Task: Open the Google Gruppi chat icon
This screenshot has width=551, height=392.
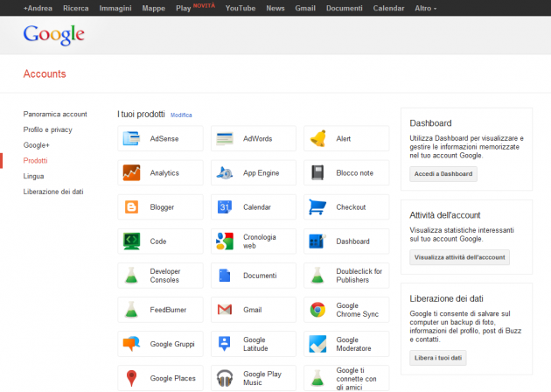Action: [131, 344]
